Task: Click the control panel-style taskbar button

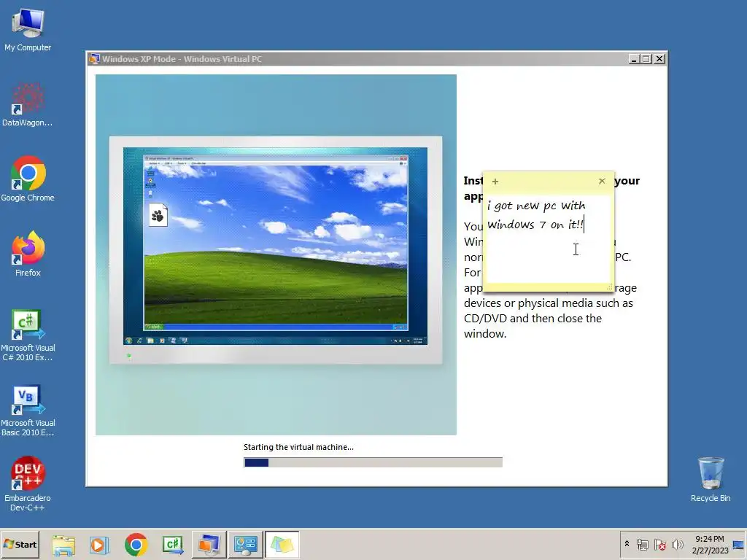Action: click(x=245, y=545)
